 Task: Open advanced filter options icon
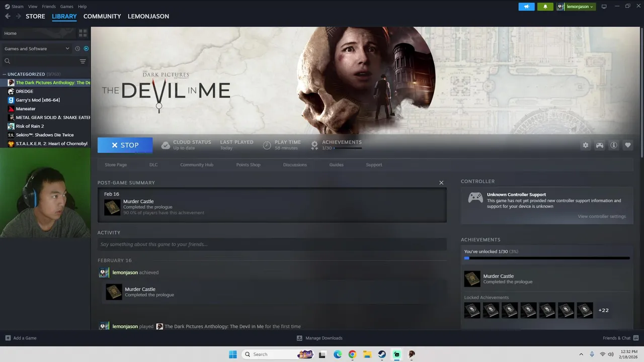(83, 61)
